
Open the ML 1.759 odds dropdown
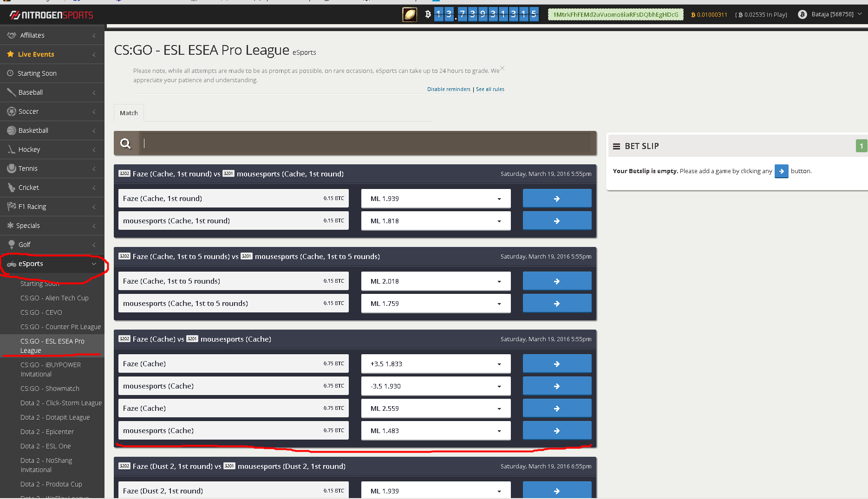(x=436, y=304)
